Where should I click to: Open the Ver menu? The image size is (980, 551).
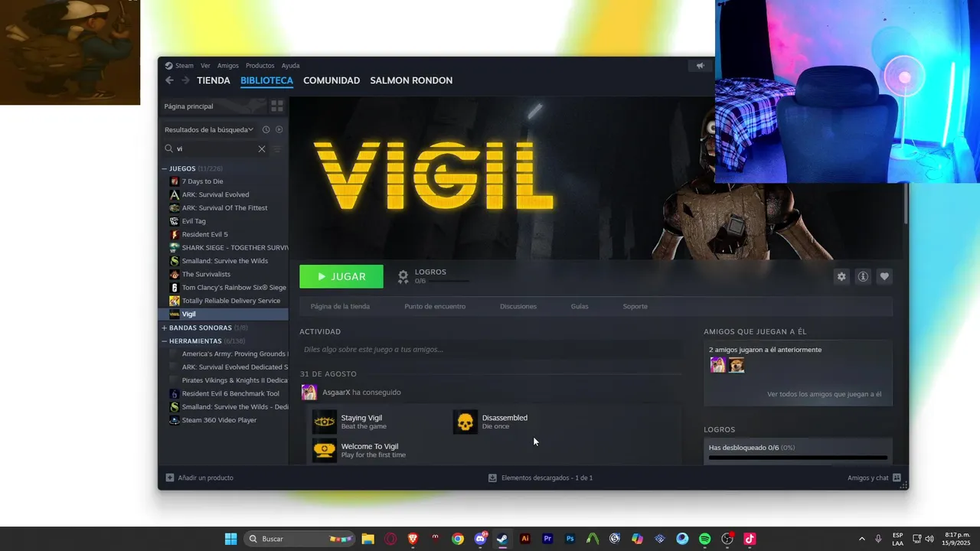click(x=205, y=66)
